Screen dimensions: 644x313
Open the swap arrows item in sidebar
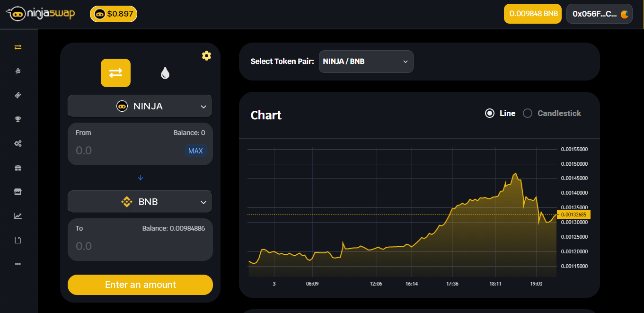[x=18, y=47]
